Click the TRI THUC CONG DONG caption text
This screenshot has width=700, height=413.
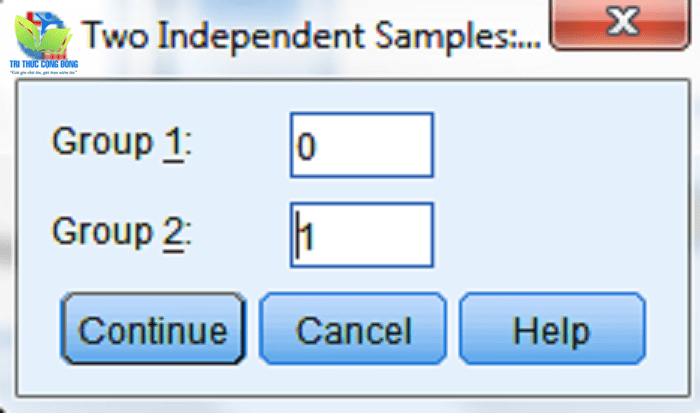coord(44,64)
